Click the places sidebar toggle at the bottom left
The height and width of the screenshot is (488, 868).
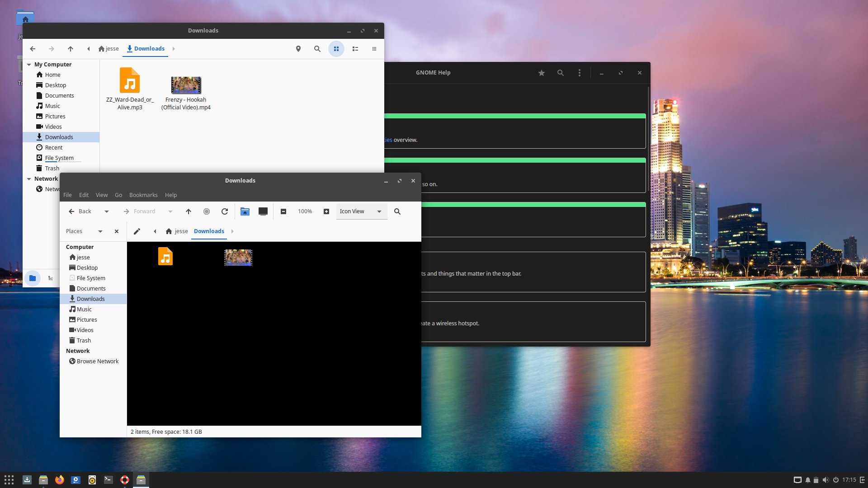pyautogui.click(x=33, y=278)
